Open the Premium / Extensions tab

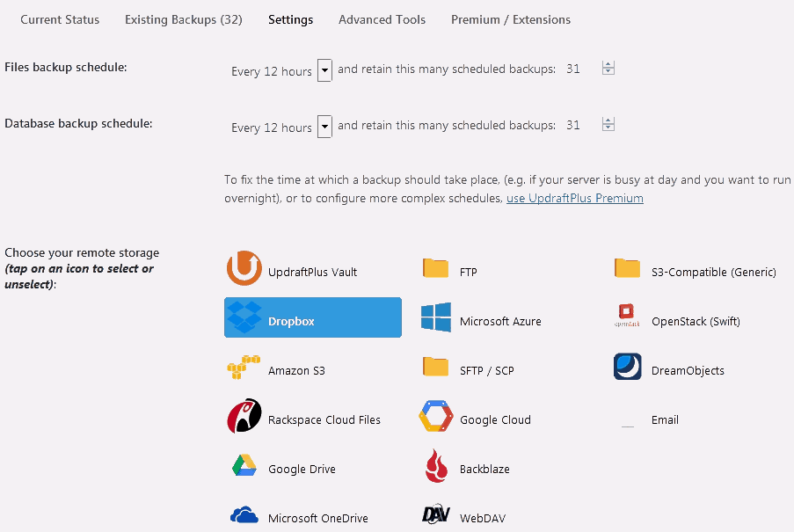point(510,19)
